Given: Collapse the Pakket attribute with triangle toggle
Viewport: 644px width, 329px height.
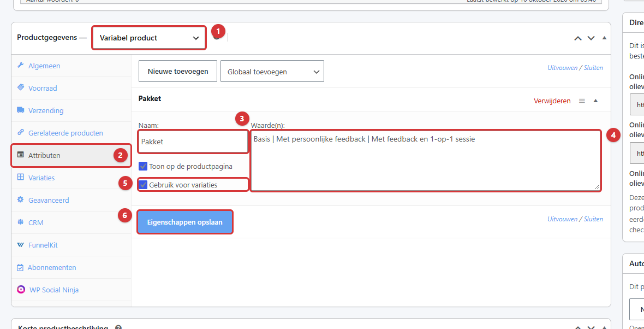Looking at the screenshot, I should (595, 101).
